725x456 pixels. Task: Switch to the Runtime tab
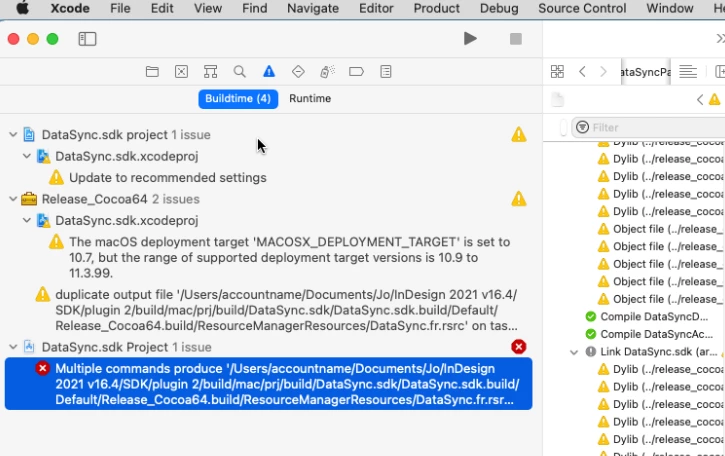(x=310, y=99)
